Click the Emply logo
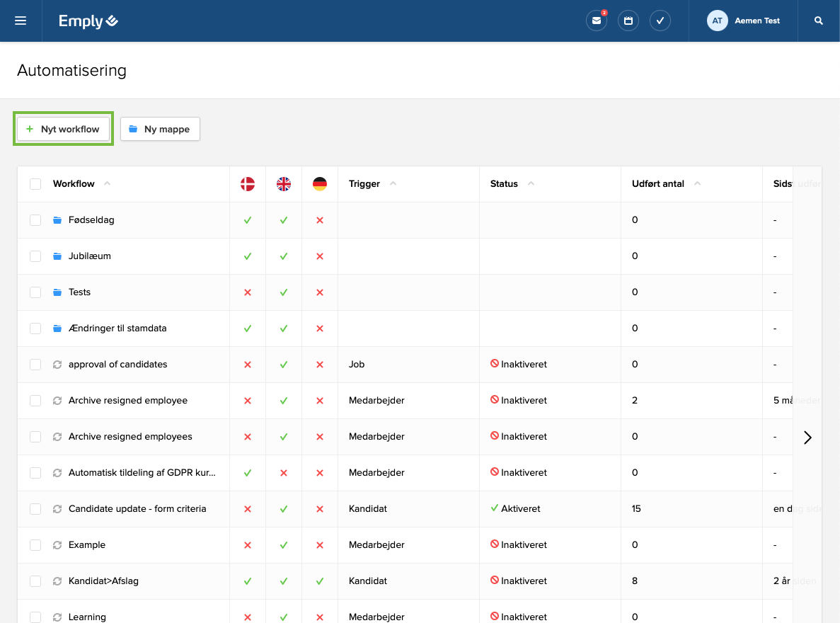 coord(88,21)
